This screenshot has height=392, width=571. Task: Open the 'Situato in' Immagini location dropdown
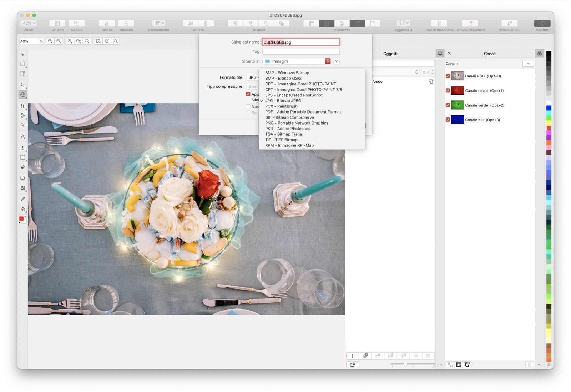click(x=297, y=61)
